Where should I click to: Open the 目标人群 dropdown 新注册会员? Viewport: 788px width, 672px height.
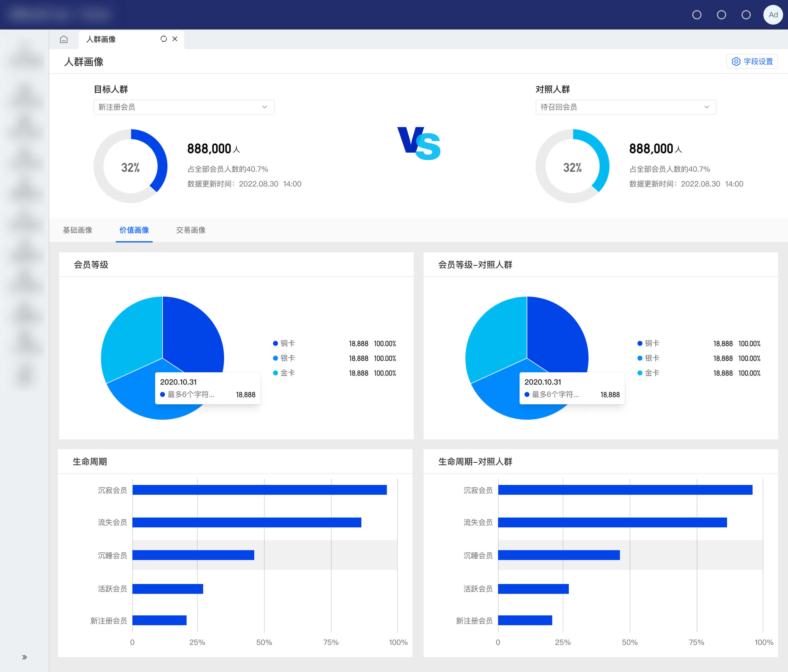click(x=184, y=107)
